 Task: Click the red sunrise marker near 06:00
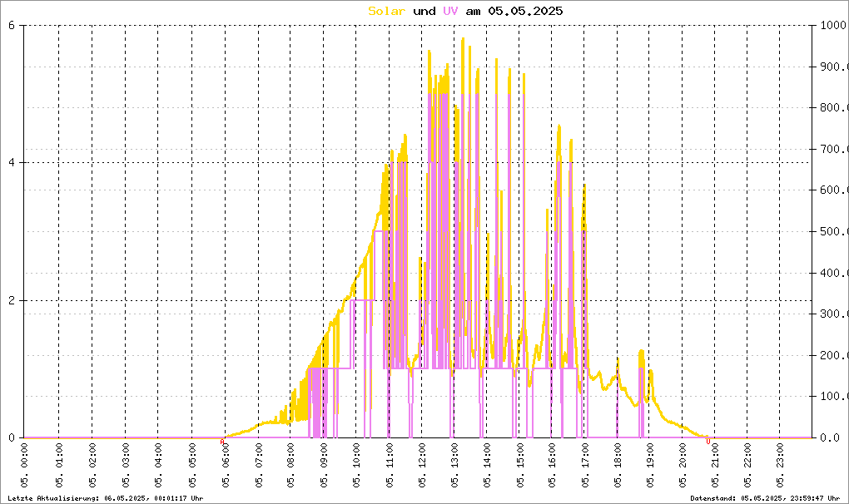222,442
